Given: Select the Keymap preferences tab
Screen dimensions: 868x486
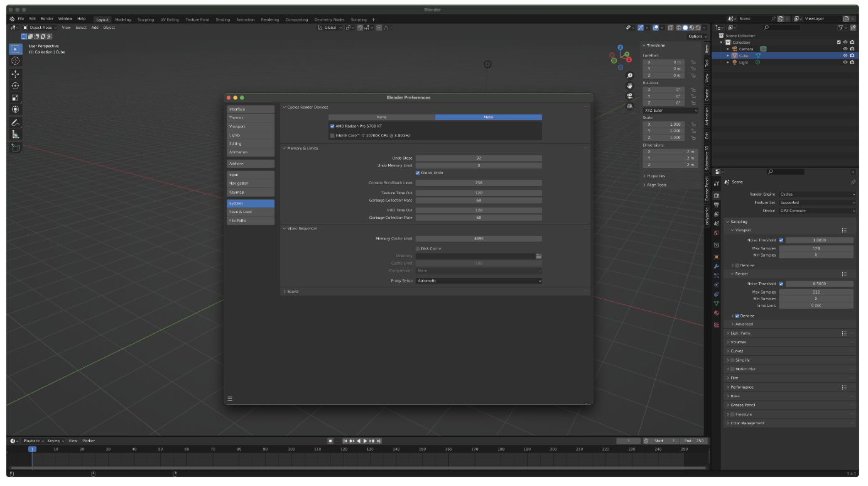Looking at the screenshot, I should [x=251, y=192].
